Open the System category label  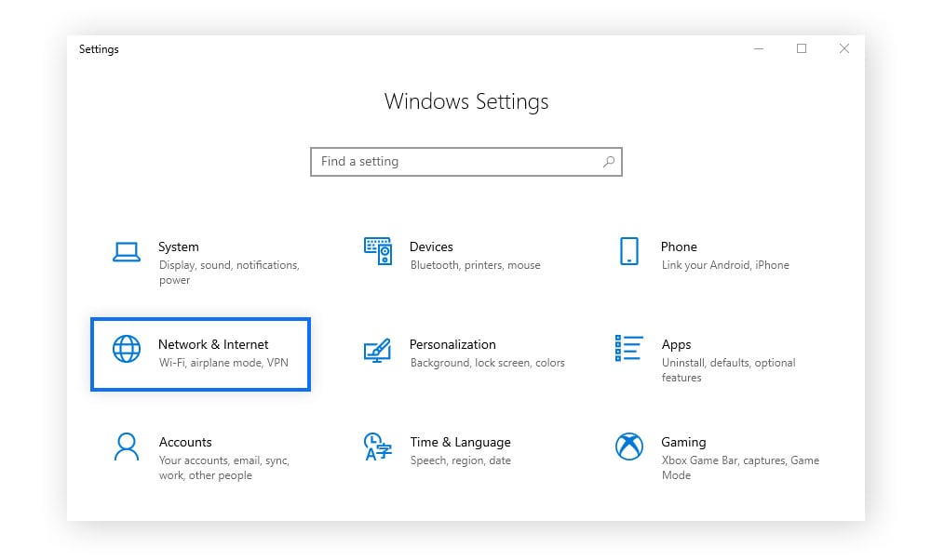pyautogui.click(x=178, y=247)
